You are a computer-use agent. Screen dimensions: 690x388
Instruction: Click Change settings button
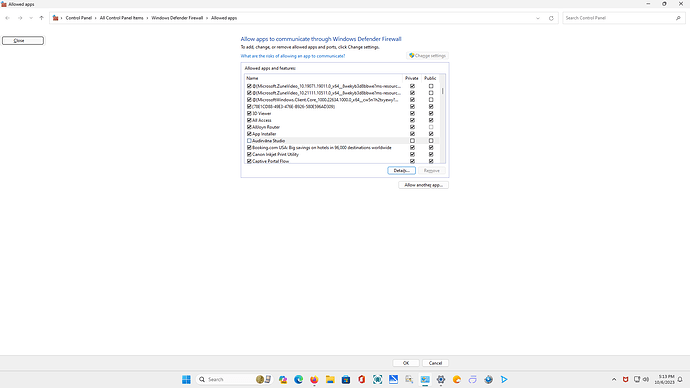(x=427, y=56)
